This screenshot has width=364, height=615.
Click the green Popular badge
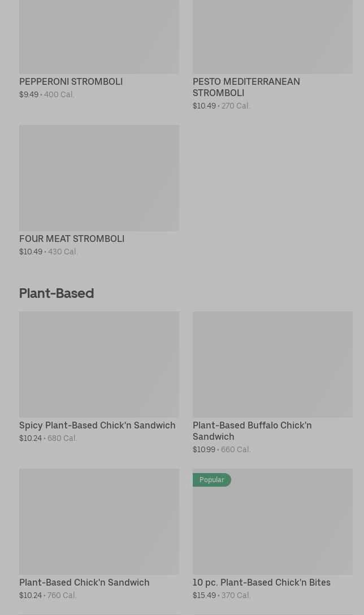[x=211, y=480]
